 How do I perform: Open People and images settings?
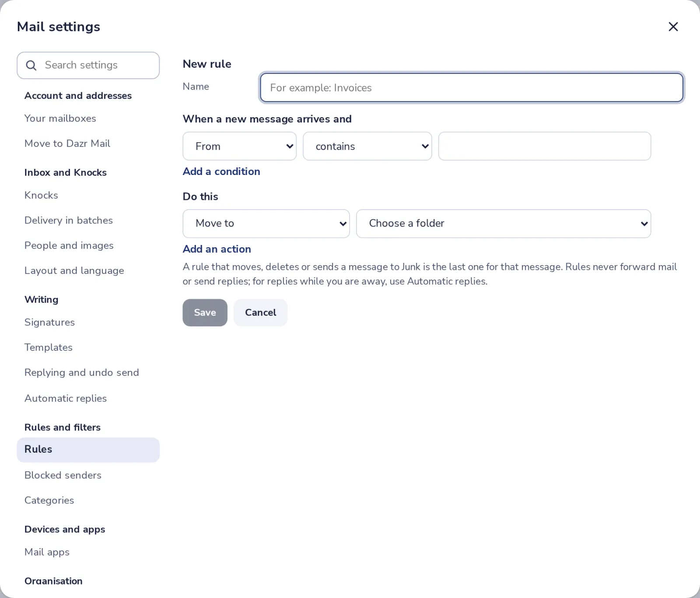click(88, 245)
